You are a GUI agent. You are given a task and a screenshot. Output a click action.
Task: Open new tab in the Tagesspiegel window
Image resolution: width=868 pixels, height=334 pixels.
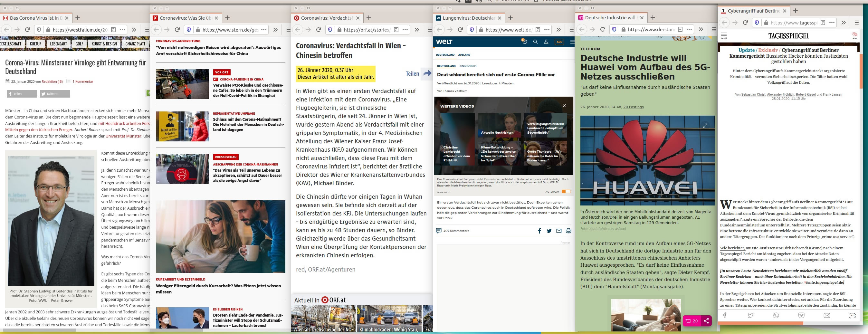point(795,11)
